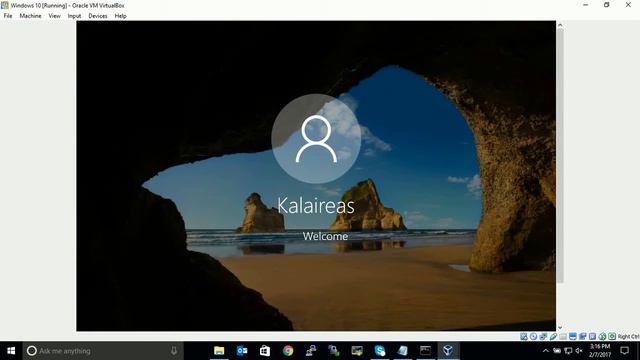Screen dimensions: 640x360
Task: Show hidden system tray icons
Action: coord(546,351)
